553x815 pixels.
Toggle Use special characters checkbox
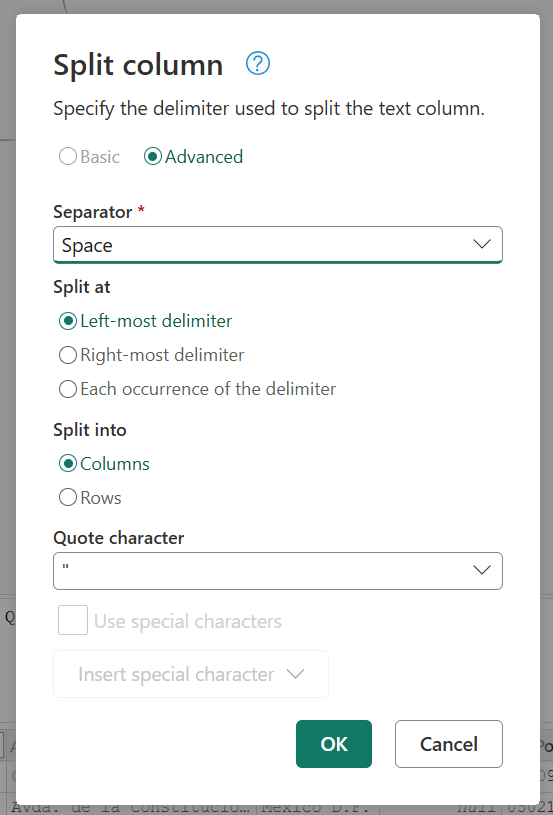point(73,620)
